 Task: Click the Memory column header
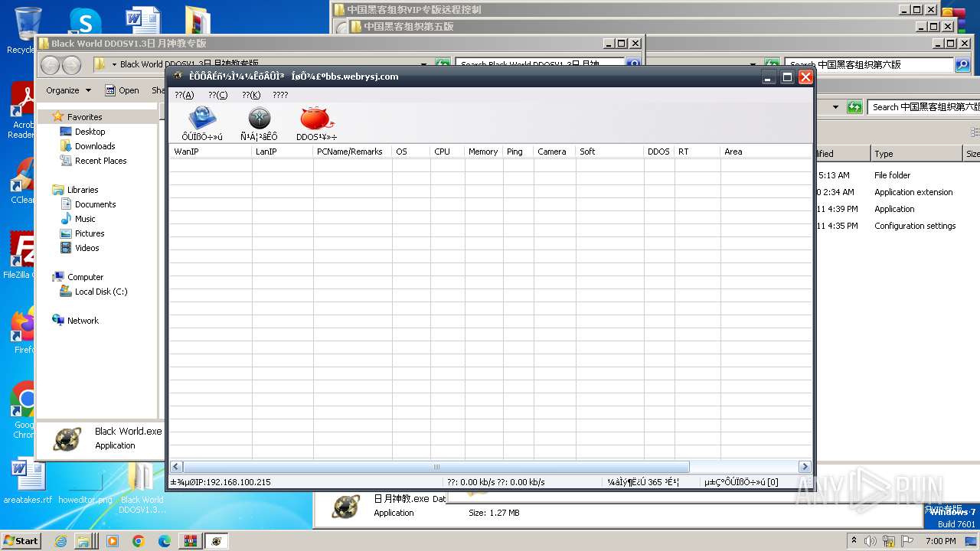coord(484,152)
